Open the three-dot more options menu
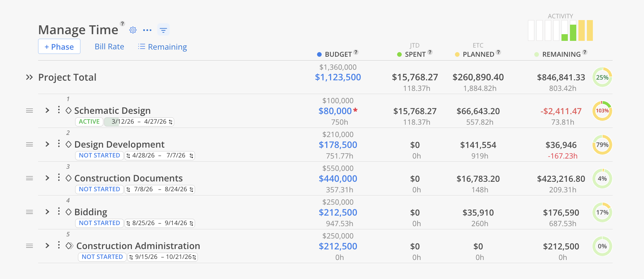The image size is (644, 279). pyautogui.click(x=147, y=30)
